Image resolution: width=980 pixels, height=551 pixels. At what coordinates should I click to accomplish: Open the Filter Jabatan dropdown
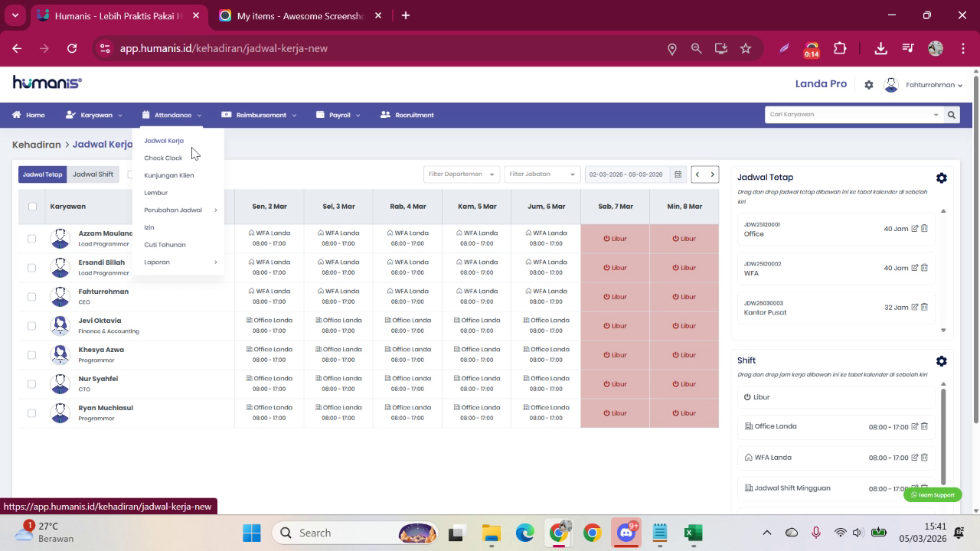pos(542,174)
